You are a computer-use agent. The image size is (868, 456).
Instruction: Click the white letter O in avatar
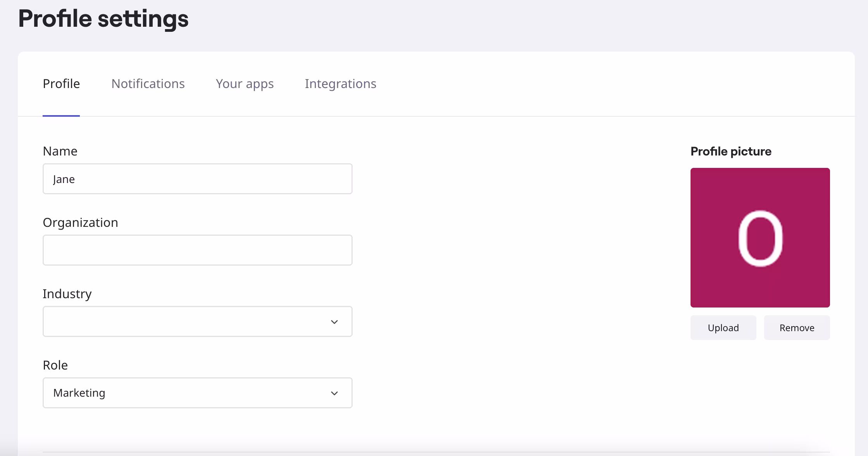pos(760,238)
